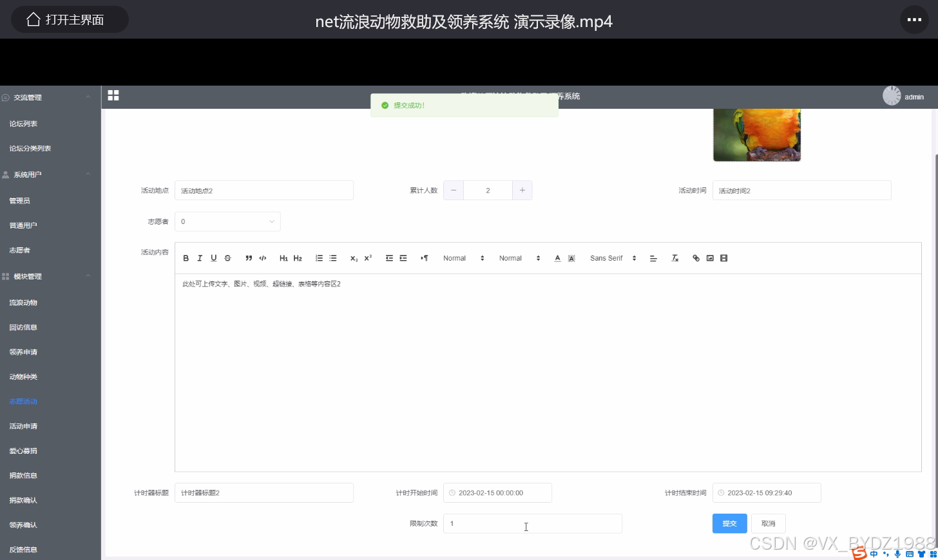Click the grid menu icon in top bar
938x560 pixels.
tap(113, 95)
